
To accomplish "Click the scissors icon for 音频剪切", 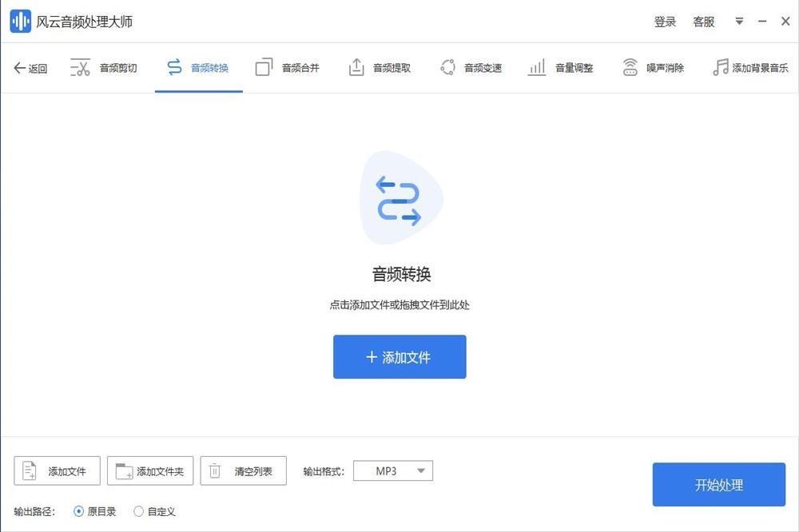I will (80, 68).
